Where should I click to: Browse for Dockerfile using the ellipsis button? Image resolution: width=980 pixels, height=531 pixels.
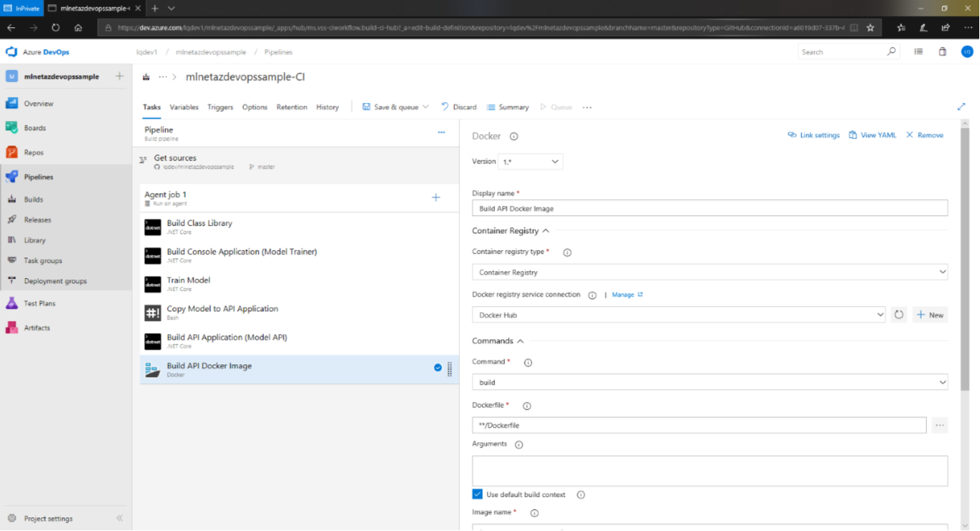(940, 426)
